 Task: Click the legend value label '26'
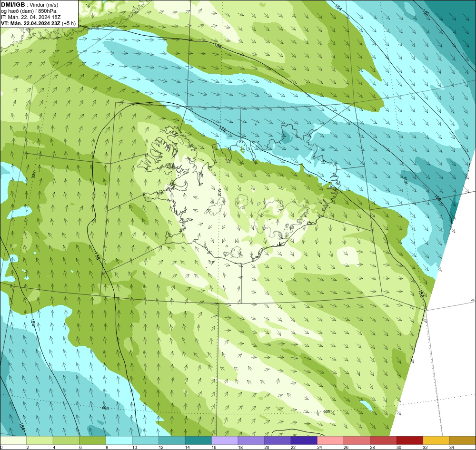(x=346, y=447)
